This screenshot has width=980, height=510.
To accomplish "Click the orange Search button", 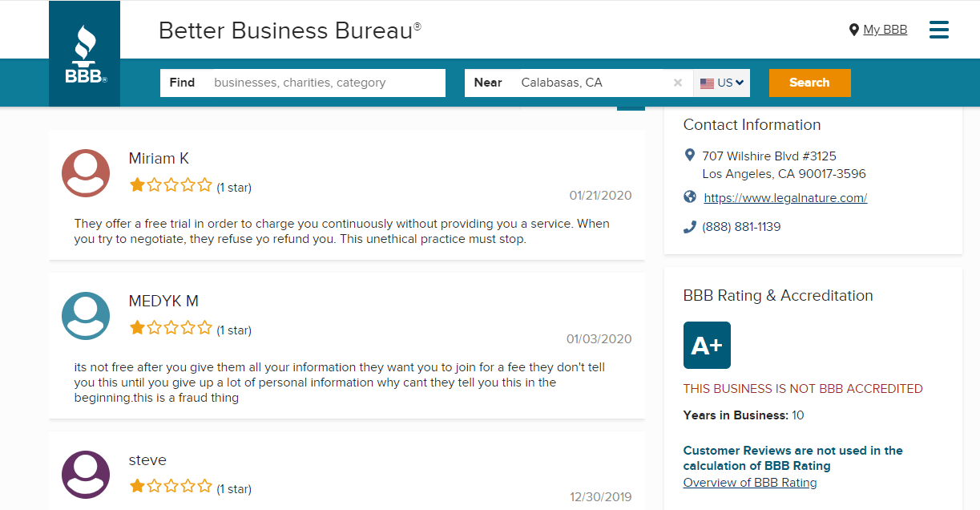I will [809, 83].
